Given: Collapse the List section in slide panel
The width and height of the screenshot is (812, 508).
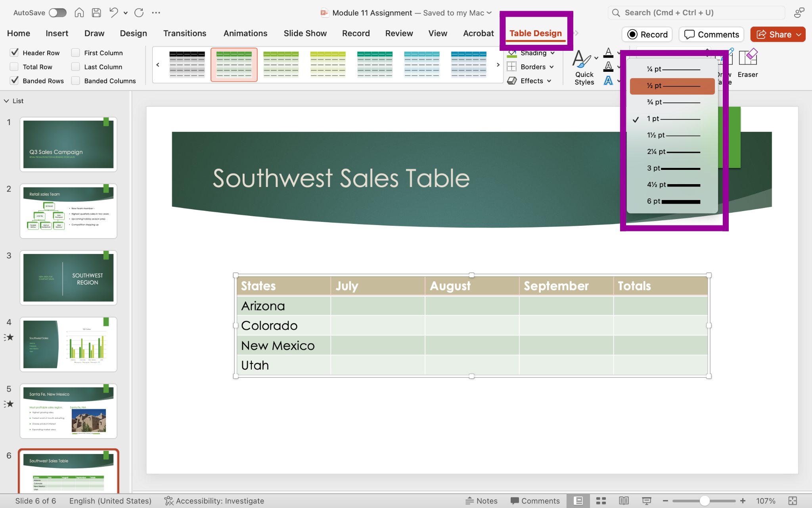Looking at the screenshot, I should coord(6,101).
